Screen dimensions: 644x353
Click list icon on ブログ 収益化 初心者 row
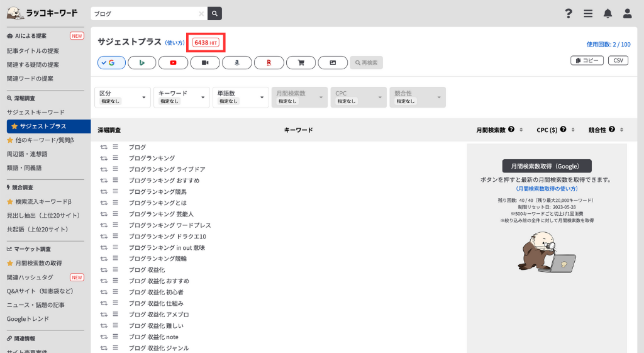coord(116,292)
